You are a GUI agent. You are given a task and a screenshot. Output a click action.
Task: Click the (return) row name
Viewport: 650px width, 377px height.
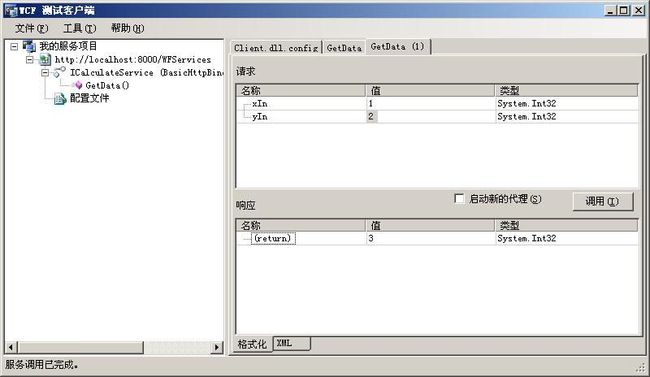click(273, 238)
